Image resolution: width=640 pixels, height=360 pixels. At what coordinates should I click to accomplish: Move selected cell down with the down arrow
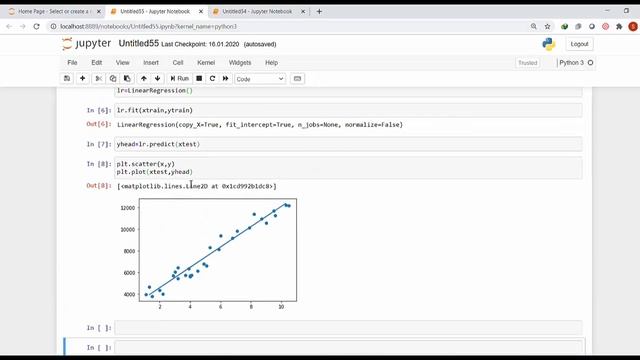point(158,78)
